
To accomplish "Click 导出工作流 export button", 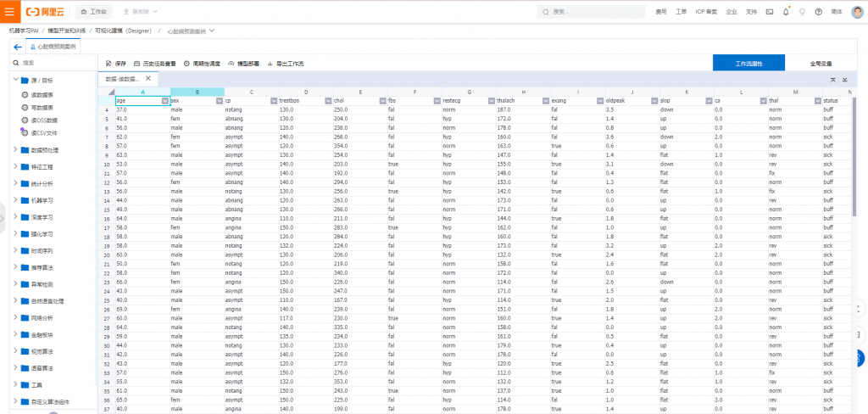I will point(286,64).
